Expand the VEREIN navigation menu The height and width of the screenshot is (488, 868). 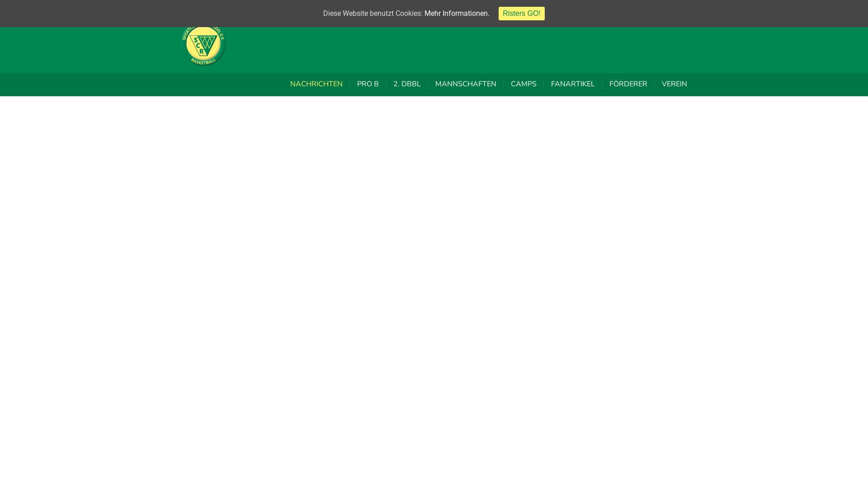point(674,84)
